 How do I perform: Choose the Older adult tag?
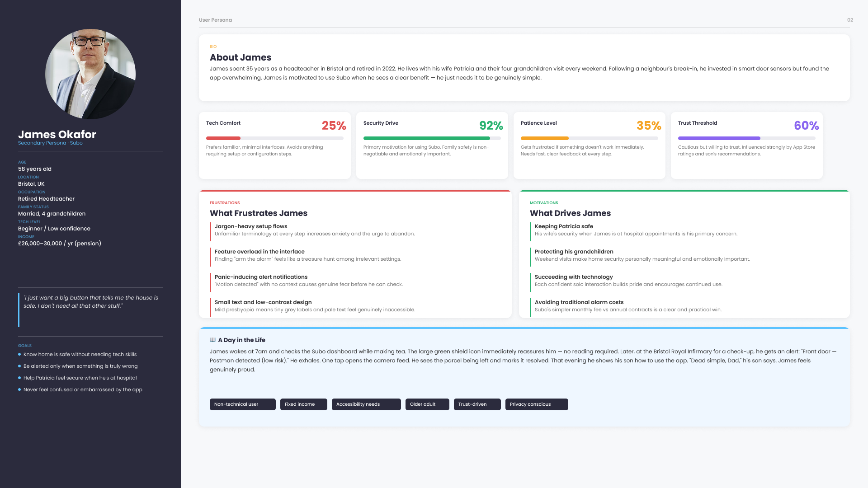tap(427, 404)
